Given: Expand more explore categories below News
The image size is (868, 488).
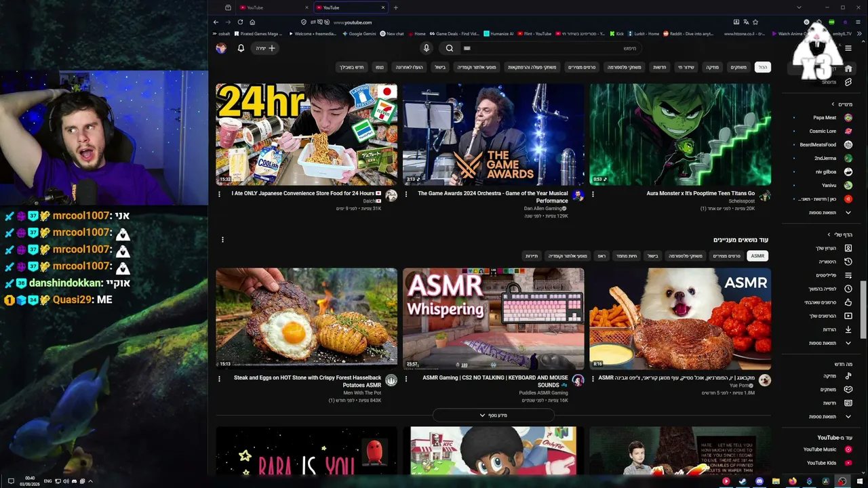Looking at the screenshot, I should coord(830,416).
